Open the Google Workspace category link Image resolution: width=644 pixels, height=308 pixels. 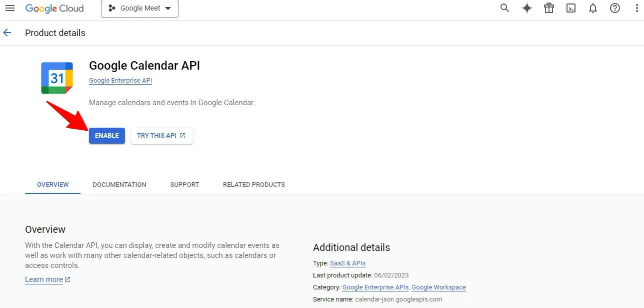point(438,287)
